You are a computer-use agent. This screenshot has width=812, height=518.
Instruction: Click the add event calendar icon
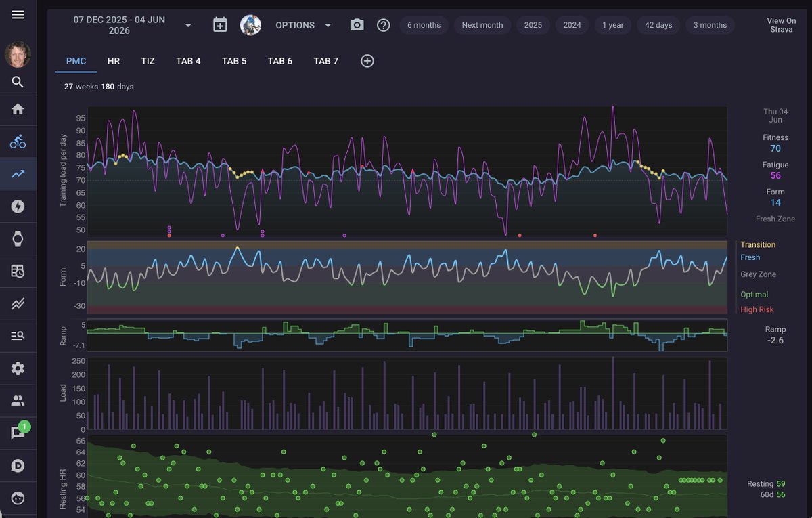click(x=220, y=25)
